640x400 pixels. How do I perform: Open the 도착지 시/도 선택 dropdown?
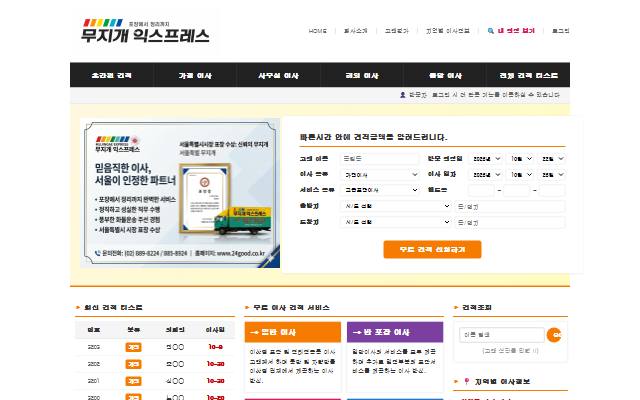pyautogui.click(x=396, y=222)
